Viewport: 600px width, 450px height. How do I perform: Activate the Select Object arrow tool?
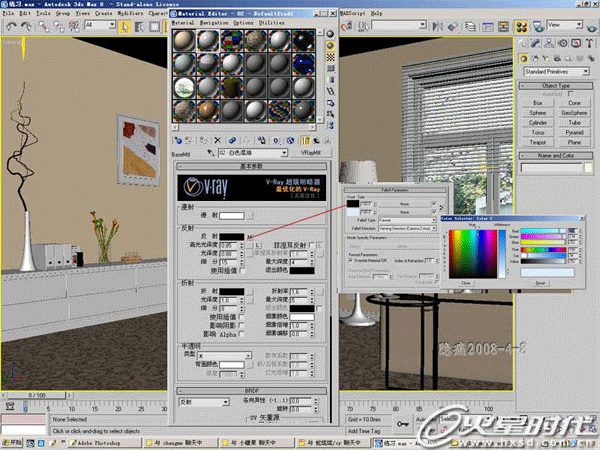click(x=125, y=26)
